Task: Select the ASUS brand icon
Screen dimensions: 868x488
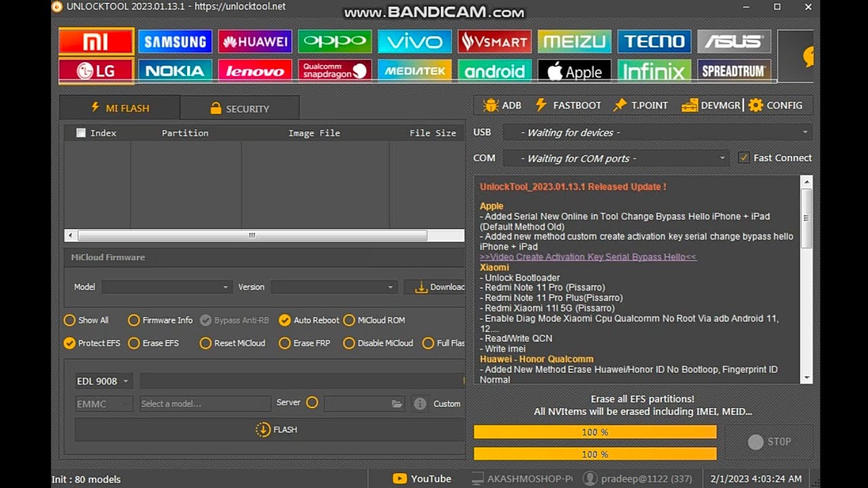Action: point(734,41)
